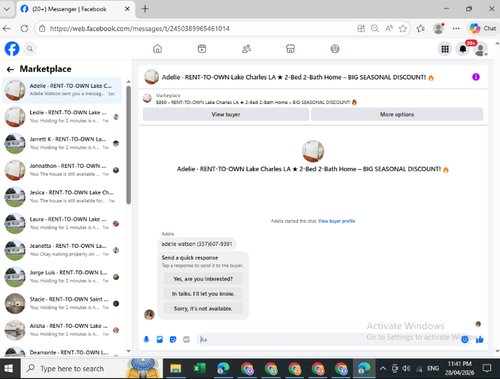Go back from Marketplace chats list
Screen dimensions: 500x379
pyautogui.click(x=10, y=69)
